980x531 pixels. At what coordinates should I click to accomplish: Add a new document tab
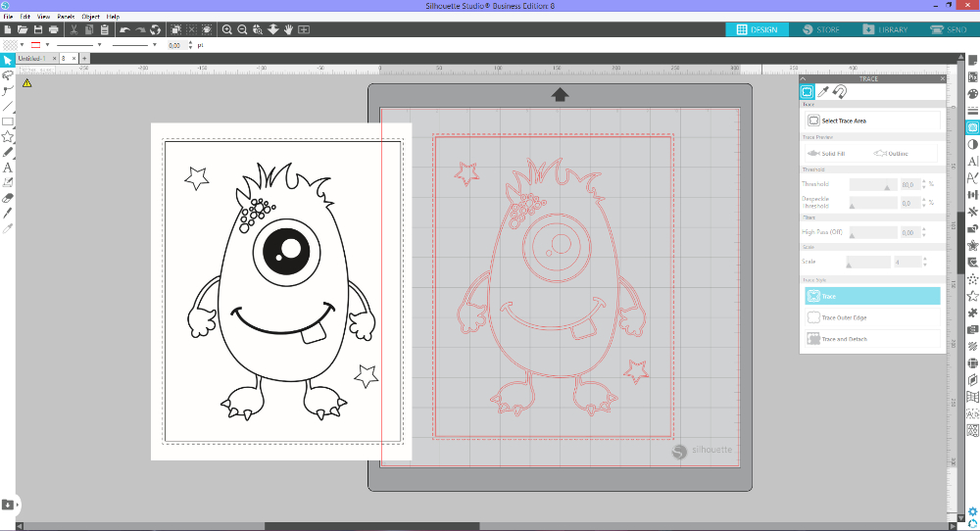pos(84,58)
